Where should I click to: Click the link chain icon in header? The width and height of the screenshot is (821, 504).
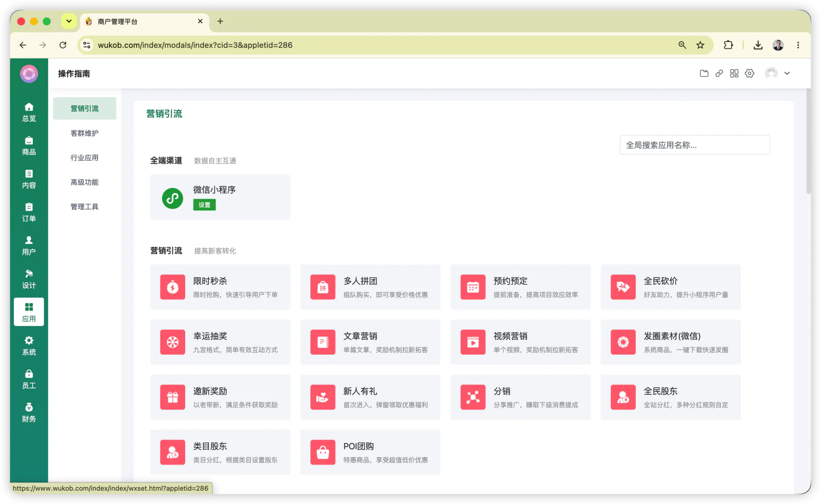[x=719, y=73]
